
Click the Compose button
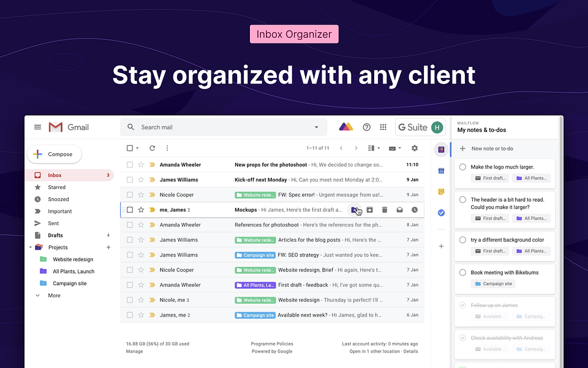click(55, 155)
